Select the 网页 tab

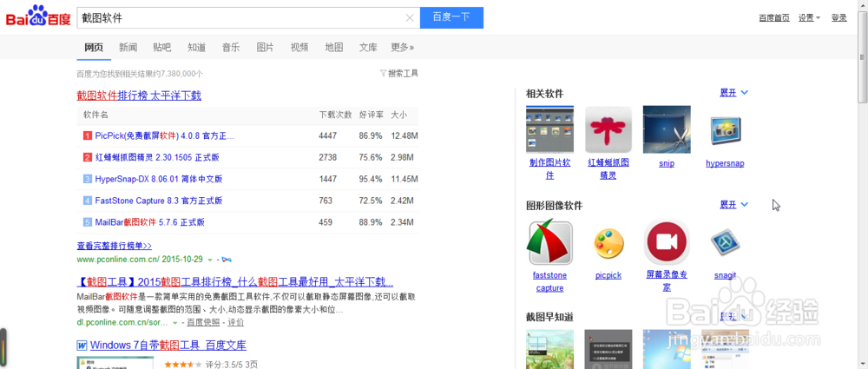[94, 47]
